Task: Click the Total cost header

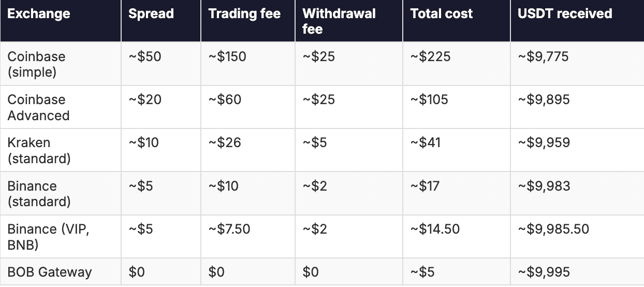Action: pyautogui.click(x=442, y=14)
